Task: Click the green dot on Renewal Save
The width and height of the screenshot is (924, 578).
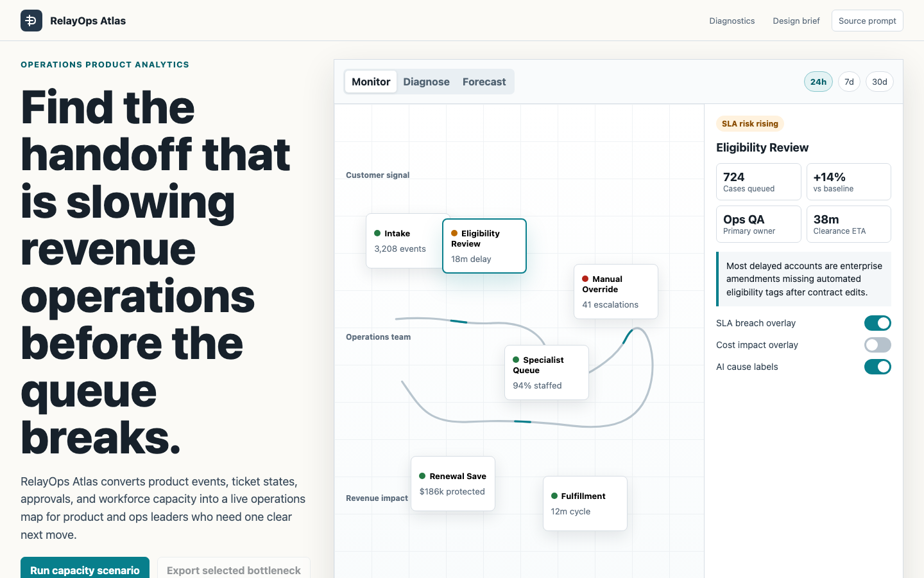Action: (422, 476)
